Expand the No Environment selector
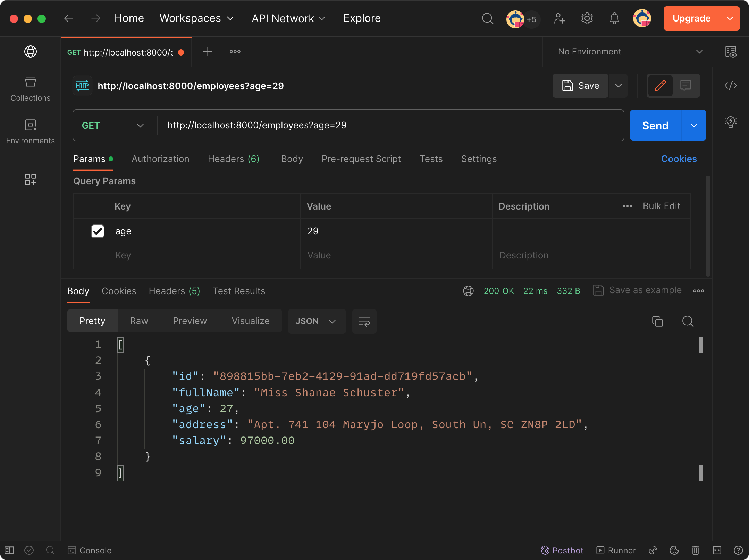 (630, 52)
